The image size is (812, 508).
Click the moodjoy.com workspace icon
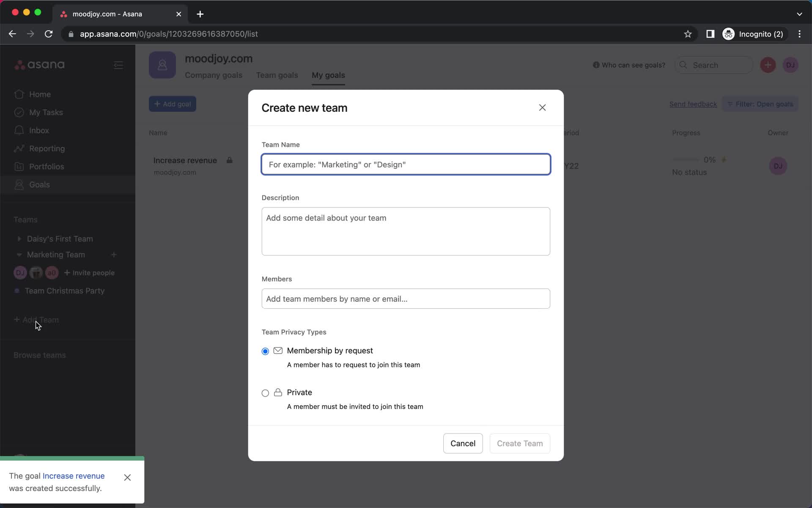[x=162, y=65]
